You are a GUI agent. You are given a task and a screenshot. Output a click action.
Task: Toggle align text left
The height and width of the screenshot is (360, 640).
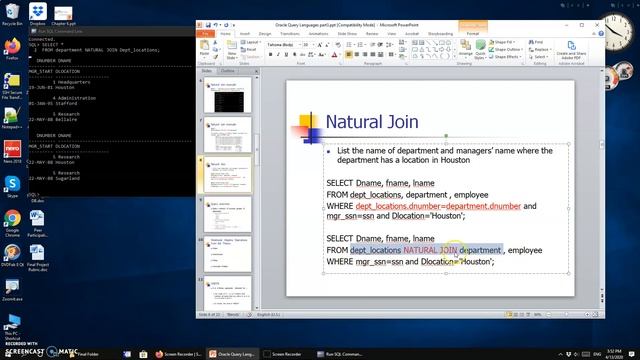click(x=349, y=54)
